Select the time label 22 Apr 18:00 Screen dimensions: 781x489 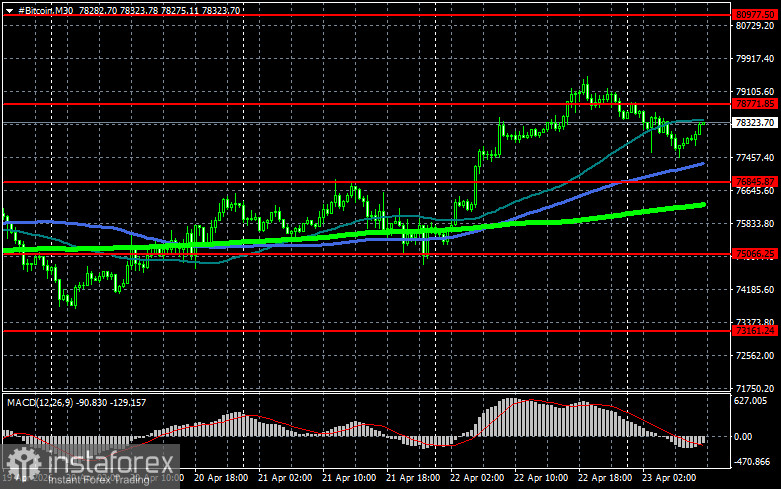(x=605, y=478)
